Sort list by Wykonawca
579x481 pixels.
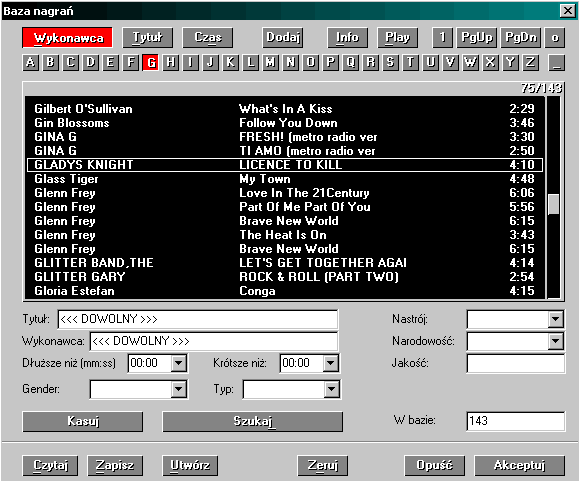point(67,38)
